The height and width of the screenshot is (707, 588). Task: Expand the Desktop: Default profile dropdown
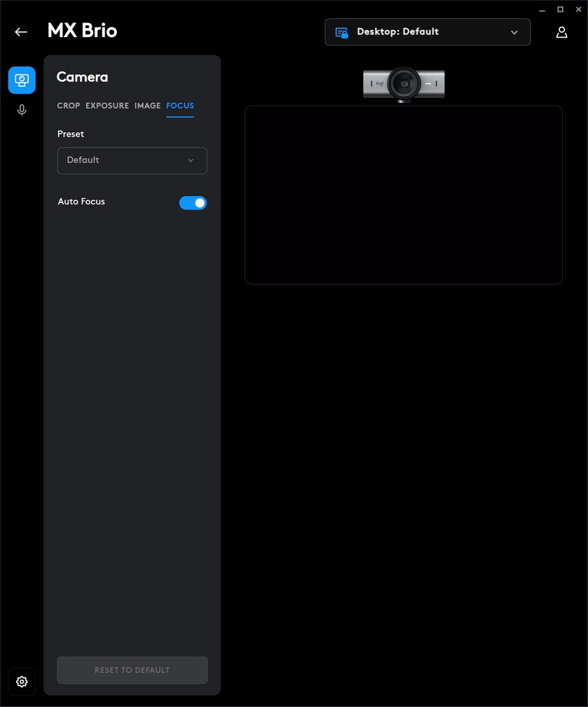click(x=428, y=32)
